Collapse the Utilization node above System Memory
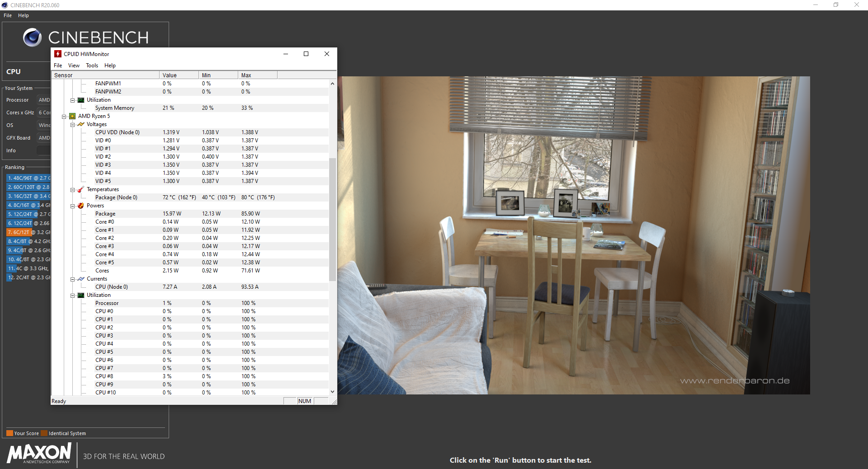The width and height of the screenshot is (868, 469). point(72,100)
